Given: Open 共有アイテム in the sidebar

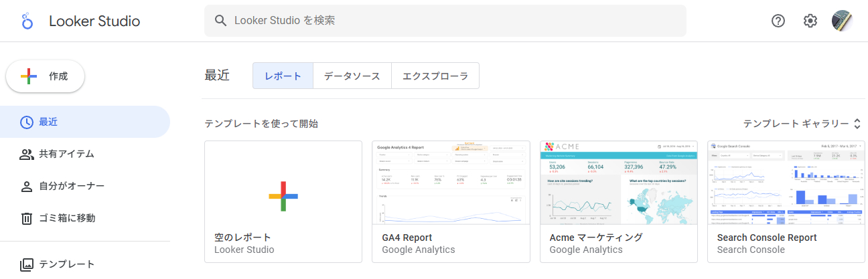Looking at the screenshot, I should pyautogui.click(x=85, y=154).
